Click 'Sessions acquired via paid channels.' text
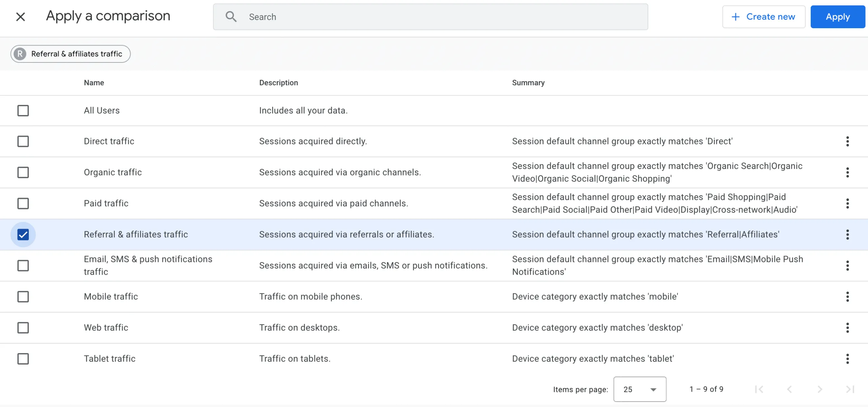The image size is (868, 407). pos(334,203)
